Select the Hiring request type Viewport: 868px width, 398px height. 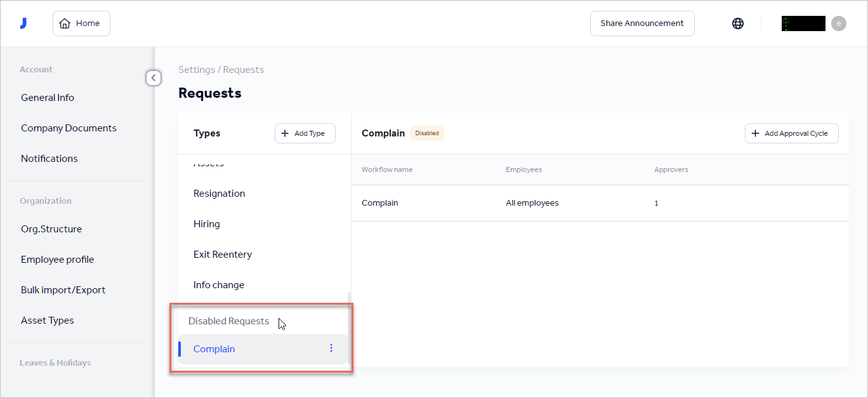(x=206, y=223)
